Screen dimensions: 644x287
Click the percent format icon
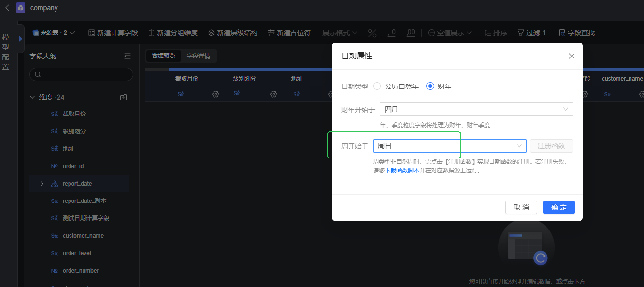(372, 33)
